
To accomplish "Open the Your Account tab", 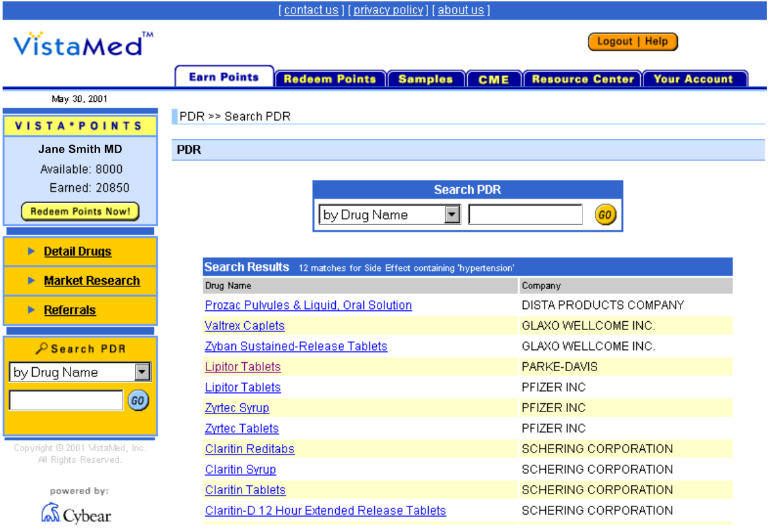I will (x=694, y=79).
